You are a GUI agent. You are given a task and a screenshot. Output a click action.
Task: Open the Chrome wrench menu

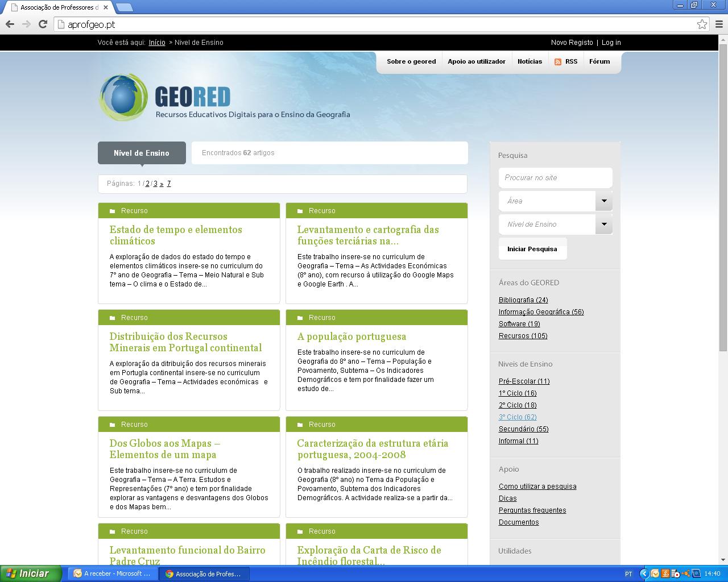click(719, 24)
